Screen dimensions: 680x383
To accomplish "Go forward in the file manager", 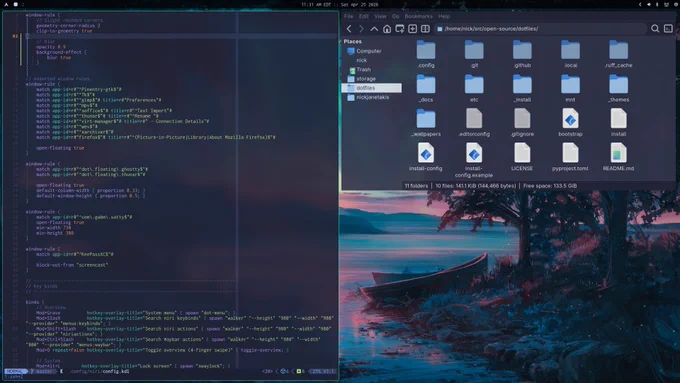I will tap(361, 29).
